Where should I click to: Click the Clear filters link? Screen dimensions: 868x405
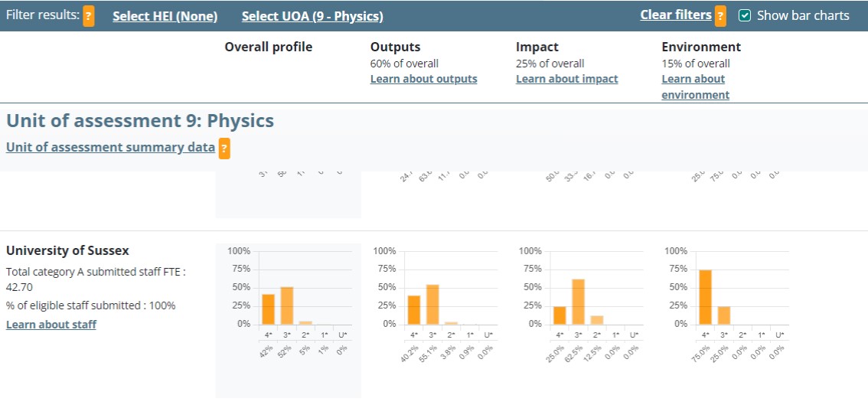(x=676, y=15)
